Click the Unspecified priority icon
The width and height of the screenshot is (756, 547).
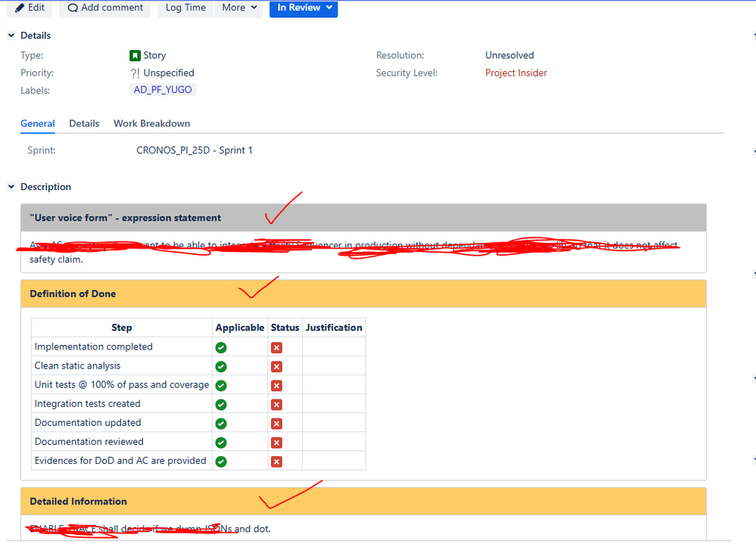[x=135, y=73]
